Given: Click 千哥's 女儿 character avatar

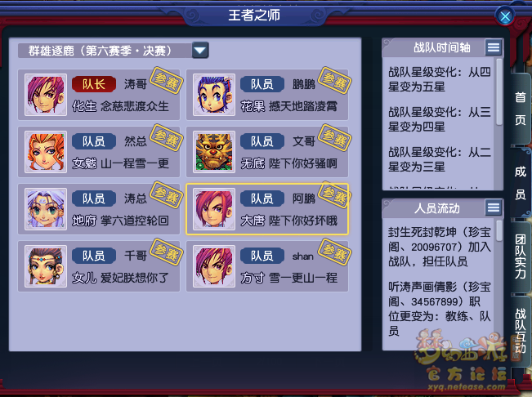Looking at the screenshot, I should tap(46, 266).
